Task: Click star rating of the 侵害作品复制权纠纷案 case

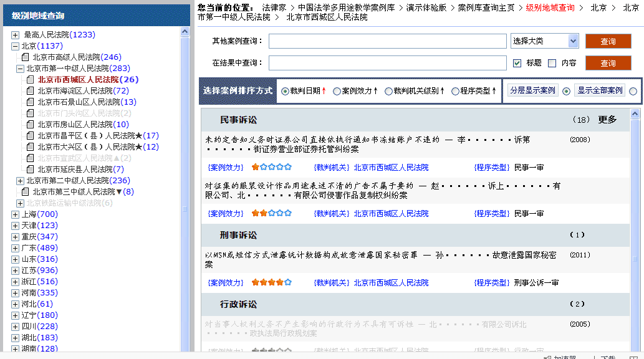Action: [271, 213]
